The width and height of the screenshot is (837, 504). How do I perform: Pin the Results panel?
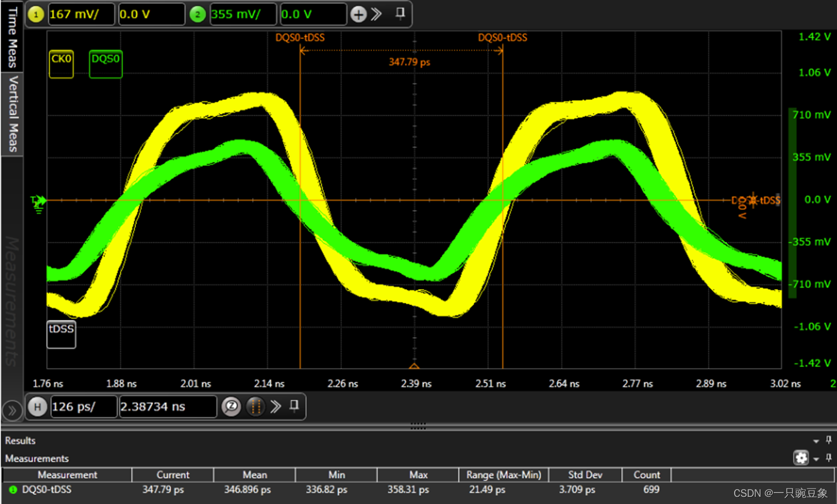(829, 440)
